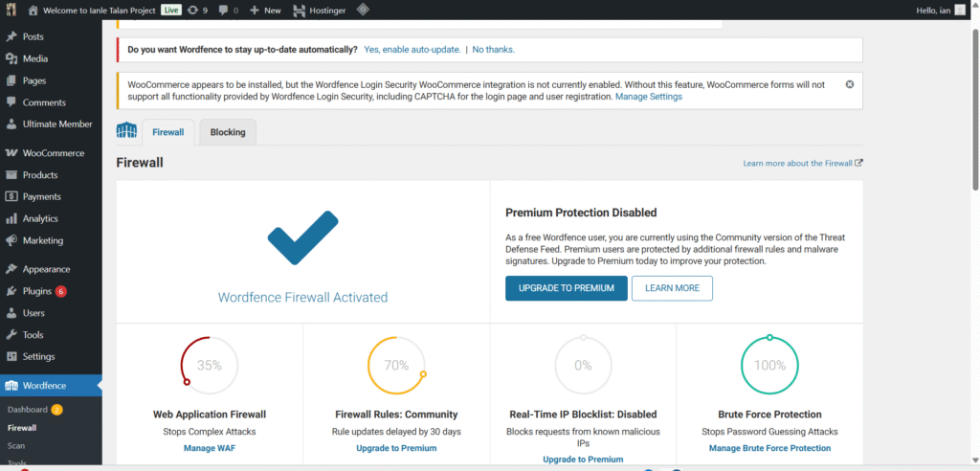Dismiss the WooCommerce integration notice

(849, 84)
